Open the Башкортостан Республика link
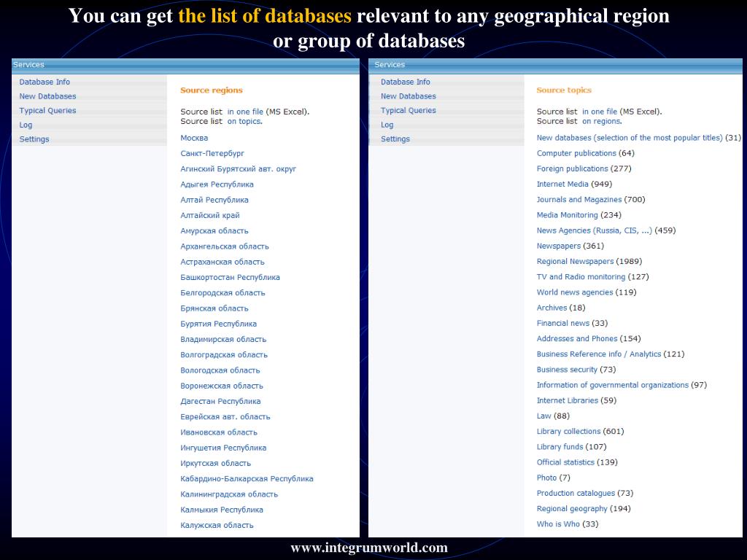The height and width of the screenshot is (560, 747). pyautogui.click(x=230, y=277)
